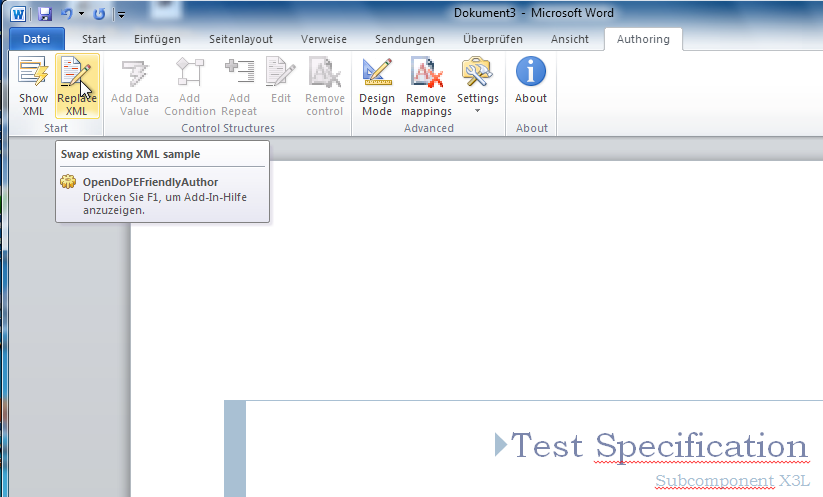Click the Remove mappings icon

tap(426, 73)
